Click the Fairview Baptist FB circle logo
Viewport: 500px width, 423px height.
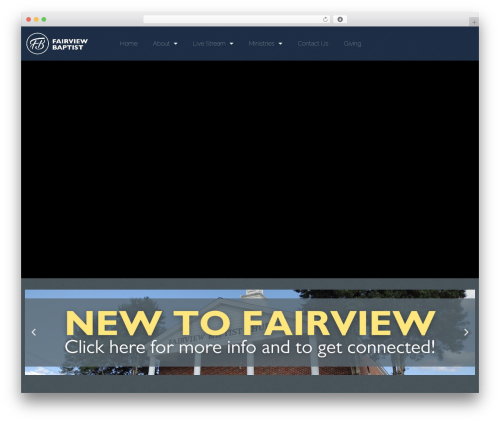click(x=37, y=44)
